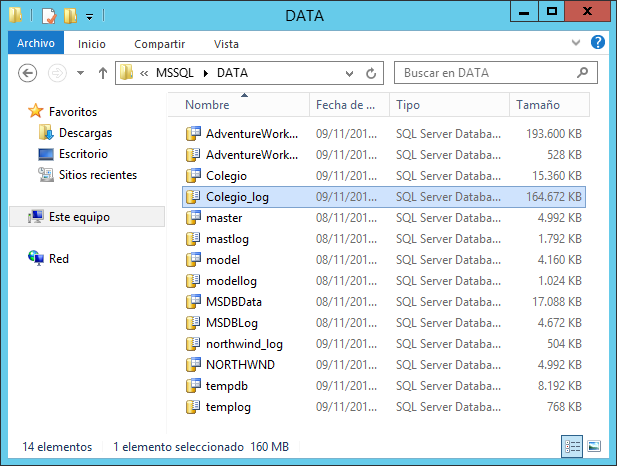Sort by the Fecha de... column header
617x466 pixels.
(x=349, y=105)
